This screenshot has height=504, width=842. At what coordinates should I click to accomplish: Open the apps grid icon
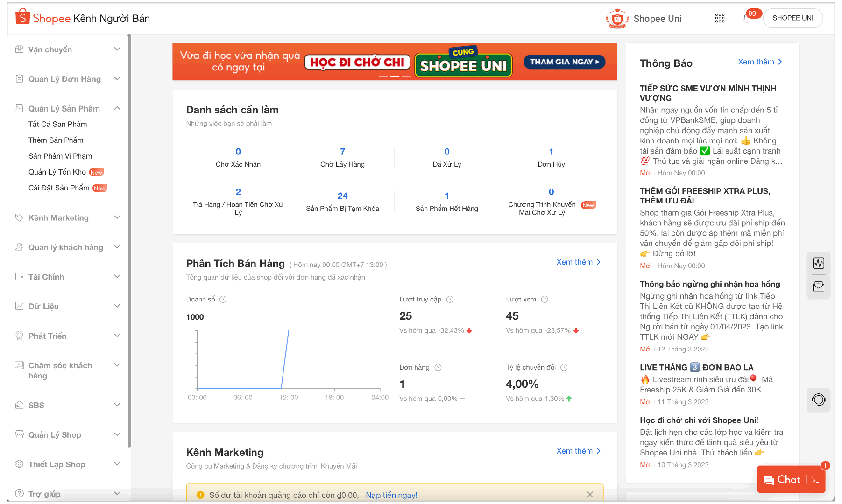pos(720,18)
